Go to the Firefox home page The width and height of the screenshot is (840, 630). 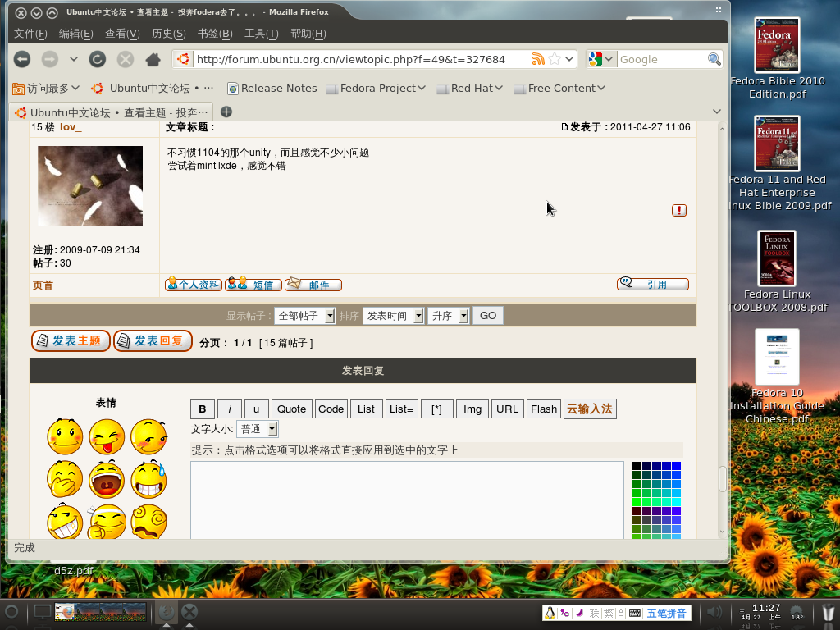click(x=152, y=59)
